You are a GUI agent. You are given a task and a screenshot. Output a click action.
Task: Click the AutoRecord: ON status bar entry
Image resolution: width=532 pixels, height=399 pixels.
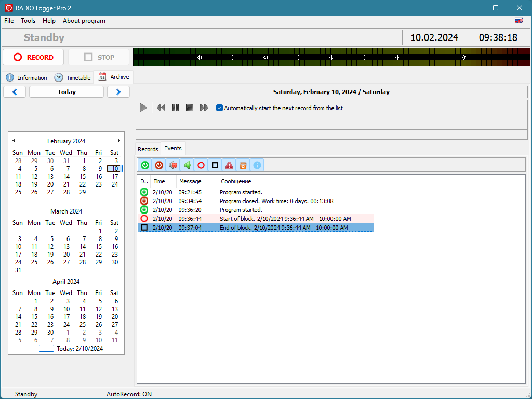pos(129,394)
